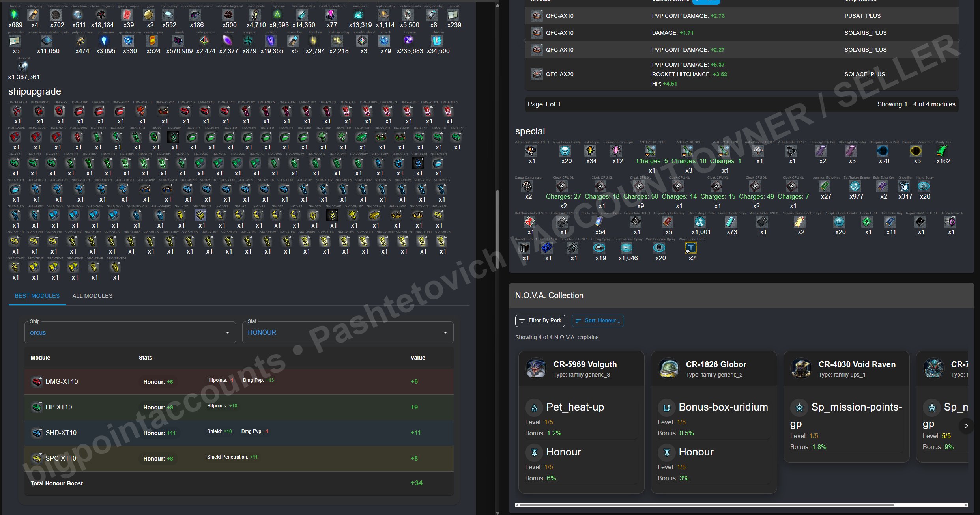Screen dimensions: 980x515
Task: Select the Seprom purple orb icon
Action: point(409,41)
